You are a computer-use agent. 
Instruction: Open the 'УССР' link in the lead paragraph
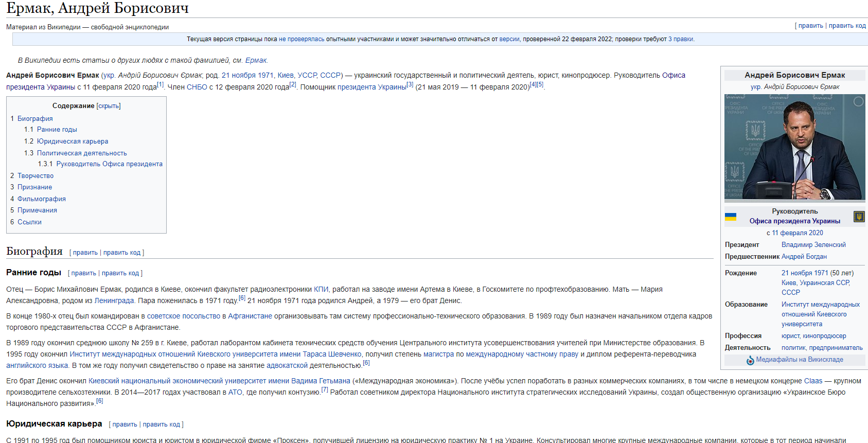[307, 76]
